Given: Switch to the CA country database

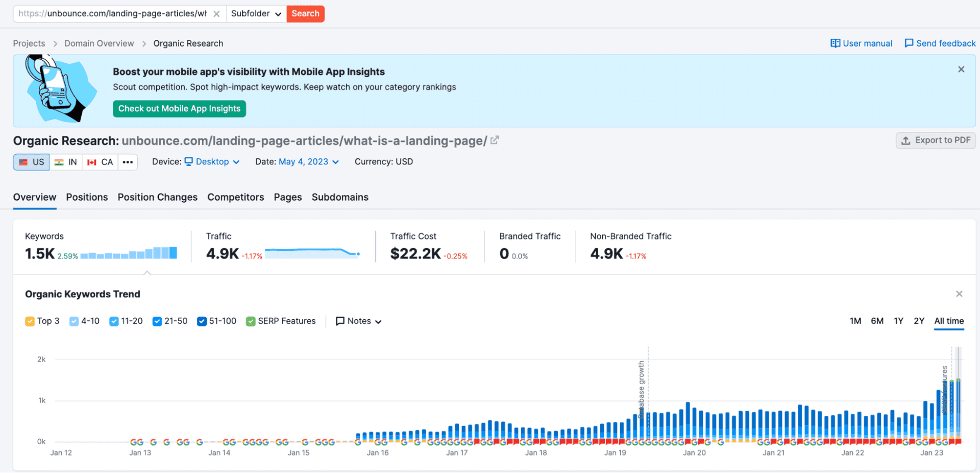Looking at the screenshot, I should coord(100,162).
